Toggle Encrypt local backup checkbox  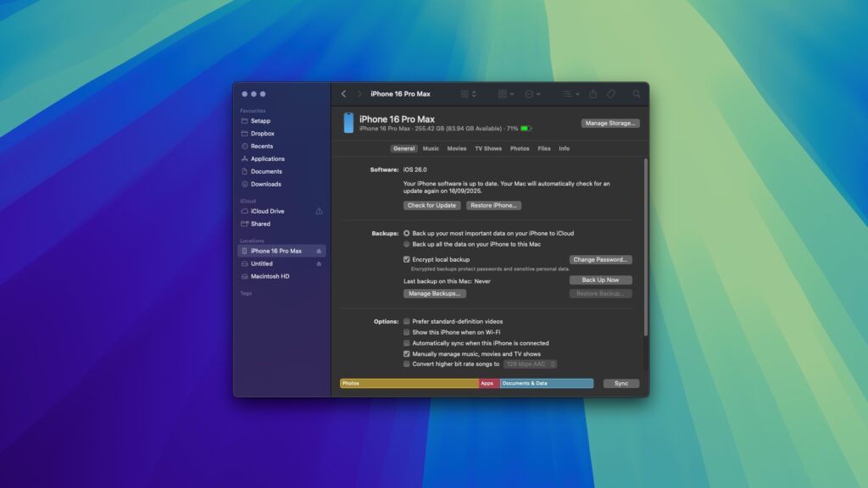point(407,259)
